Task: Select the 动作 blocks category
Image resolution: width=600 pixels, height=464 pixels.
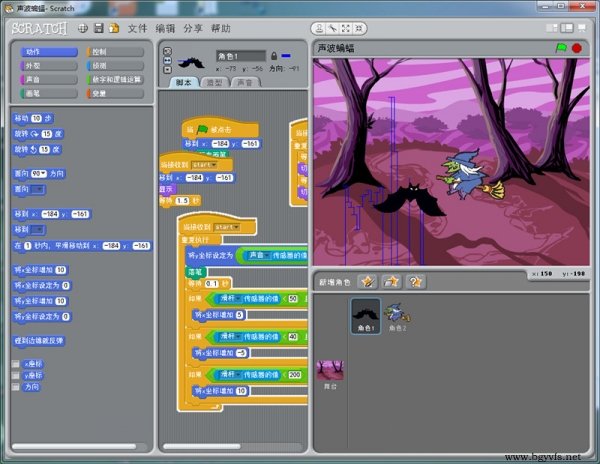Action: click(x=49, y=52)
